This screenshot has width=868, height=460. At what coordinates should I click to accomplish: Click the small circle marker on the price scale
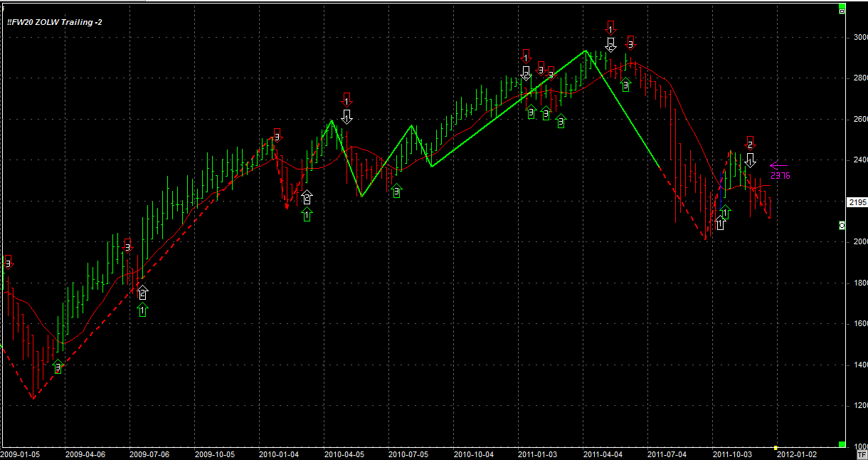[842, 226]
